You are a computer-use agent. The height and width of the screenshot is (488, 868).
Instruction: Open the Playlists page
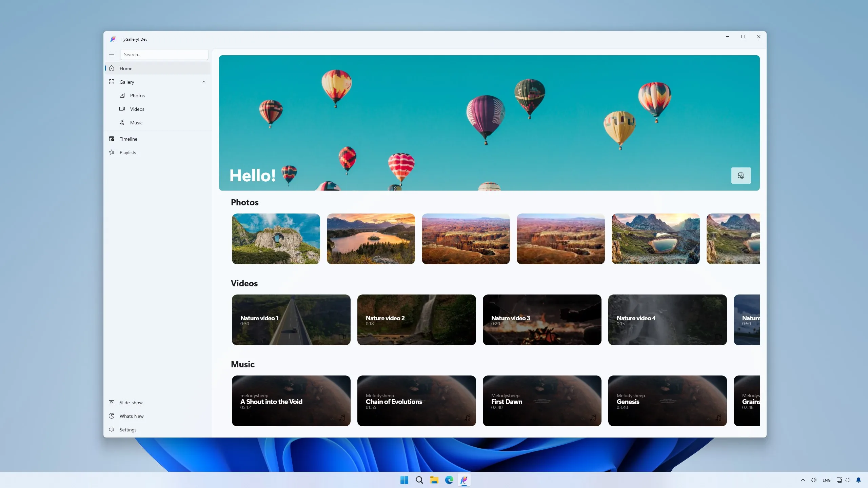click(157, 152)
